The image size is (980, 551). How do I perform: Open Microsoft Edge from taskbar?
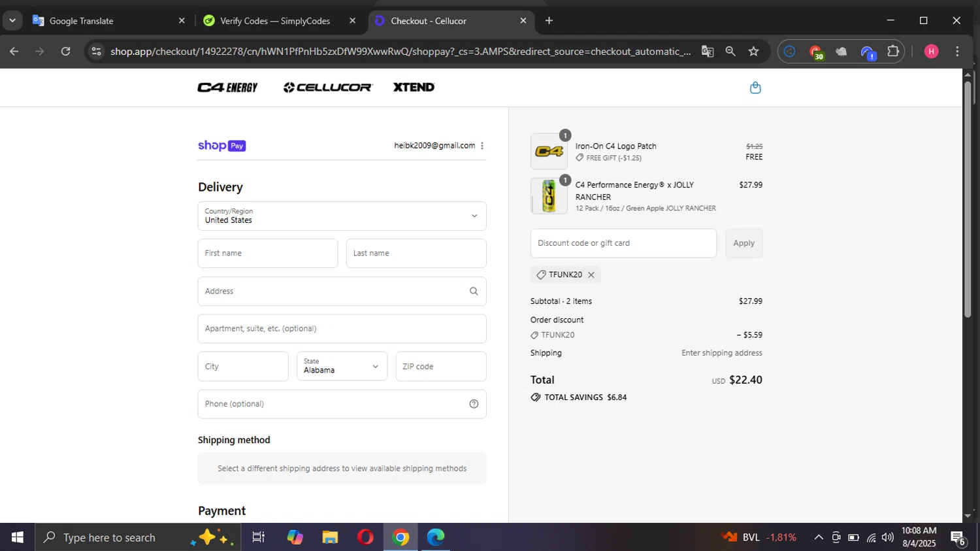tap(436, 537)
